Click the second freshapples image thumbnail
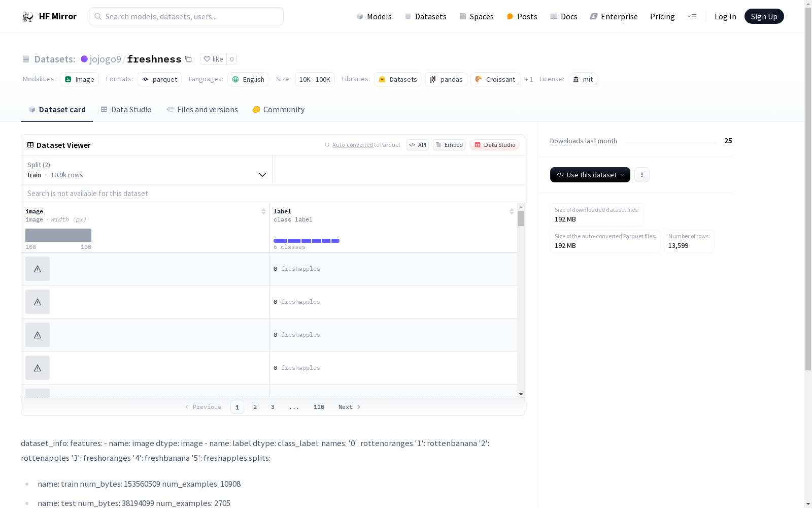The width and height of the screenshot is (812, 508). tap(38, 302)
